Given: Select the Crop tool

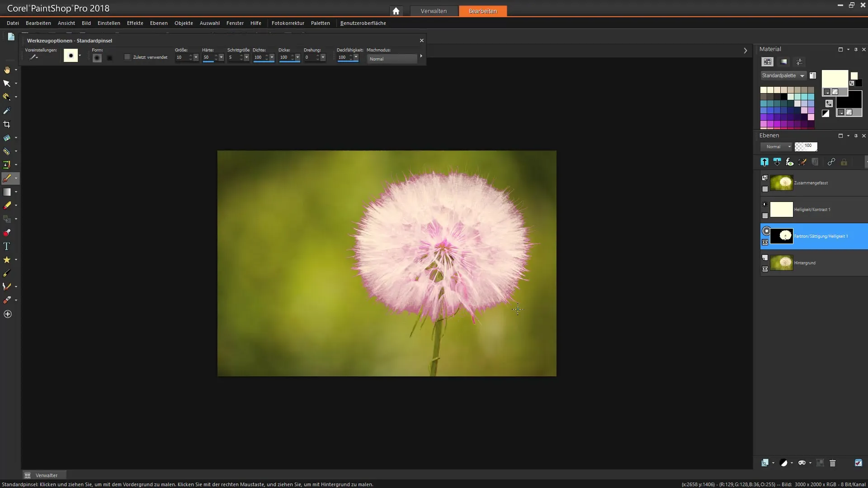Looking at the screenshot, I should coord(7,124).
